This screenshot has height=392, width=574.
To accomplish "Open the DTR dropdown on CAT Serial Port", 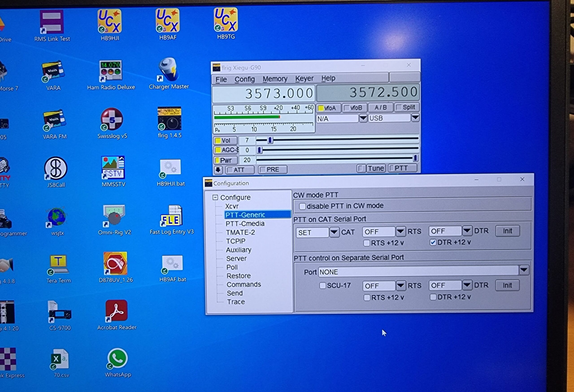I will click(467, 231).
